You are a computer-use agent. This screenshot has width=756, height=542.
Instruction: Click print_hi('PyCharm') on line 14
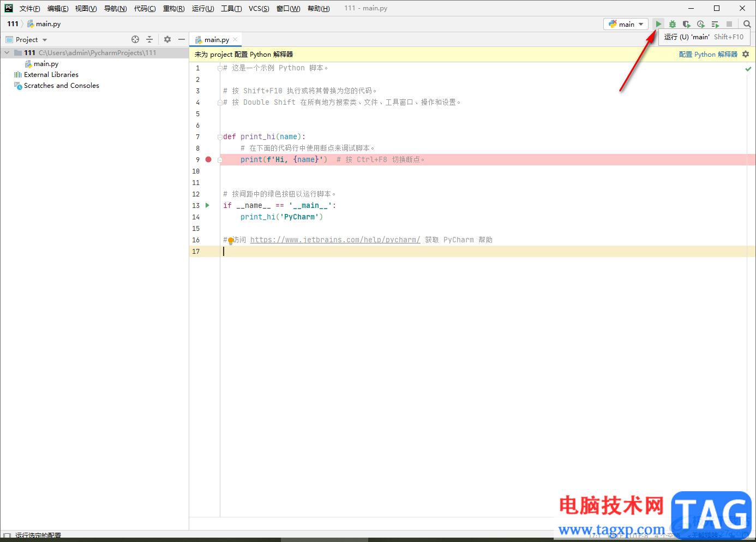(281, 217)
